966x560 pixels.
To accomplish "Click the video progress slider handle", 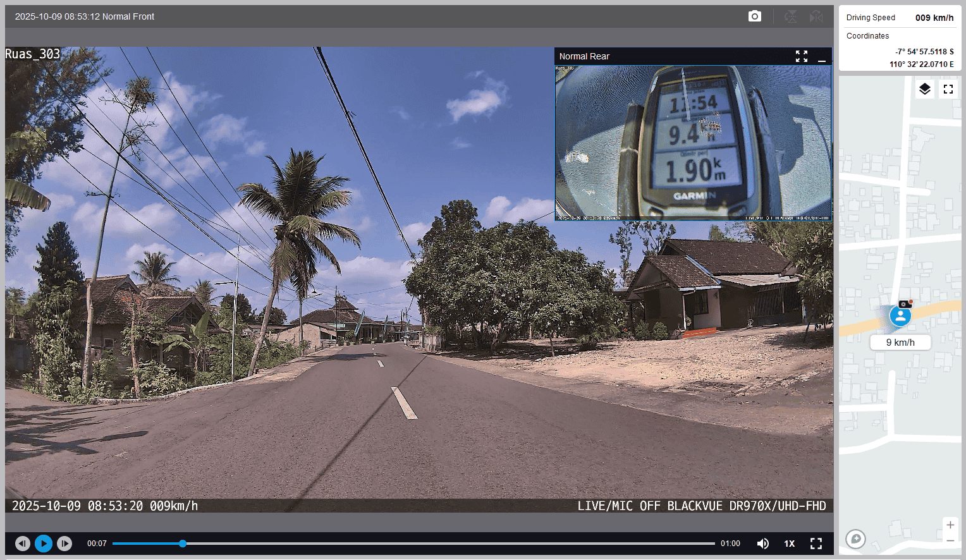I will tap(183, 544).
